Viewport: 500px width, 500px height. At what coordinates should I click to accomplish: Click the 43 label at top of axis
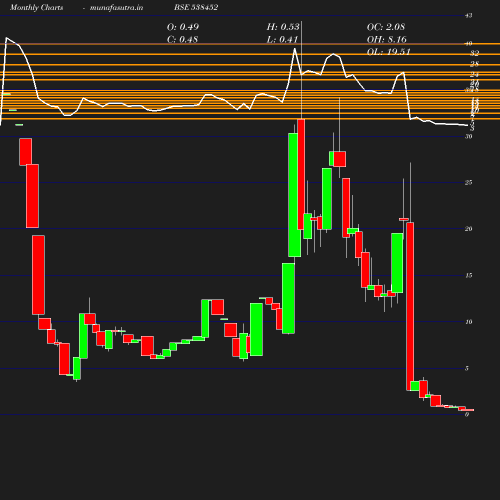pos(469,15)
